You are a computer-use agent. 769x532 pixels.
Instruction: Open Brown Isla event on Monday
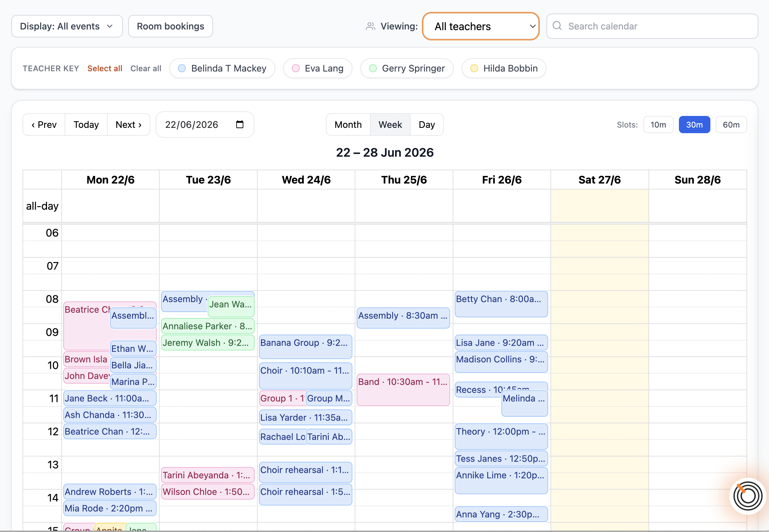click(x=86, y=359)
